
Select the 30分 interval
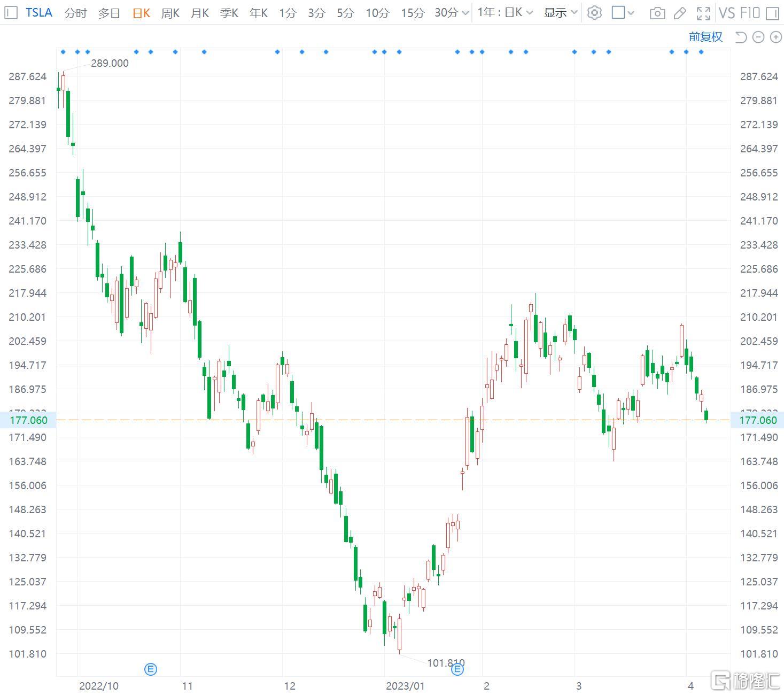[446, 13]
